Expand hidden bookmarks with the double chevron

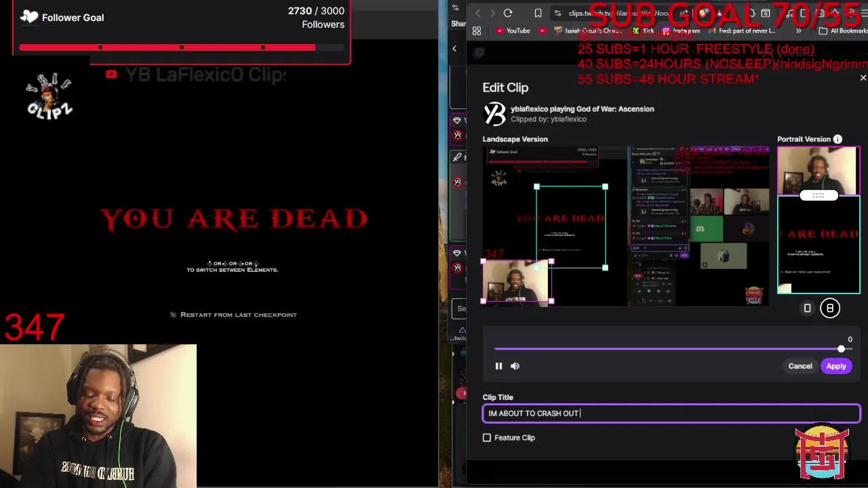[798, 30]
